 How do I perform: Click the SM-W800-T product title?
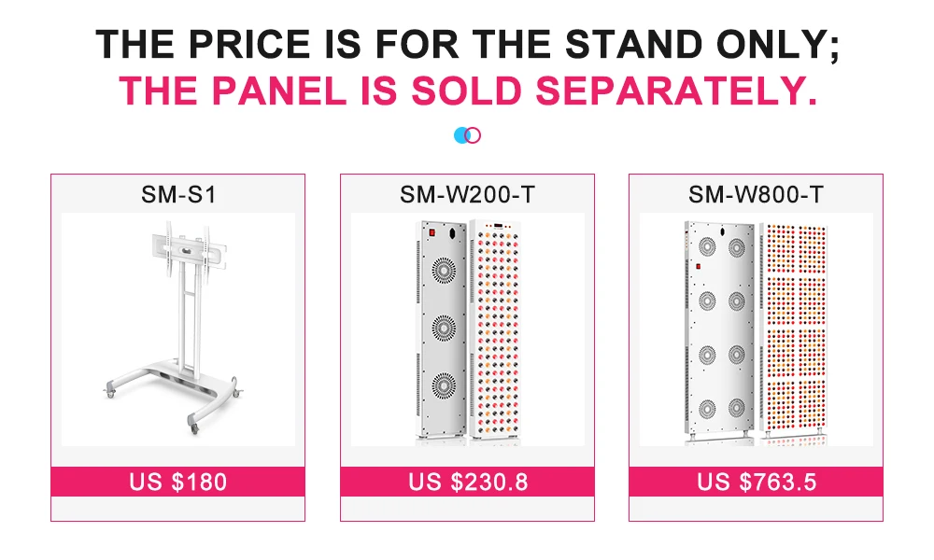(756, 195)
